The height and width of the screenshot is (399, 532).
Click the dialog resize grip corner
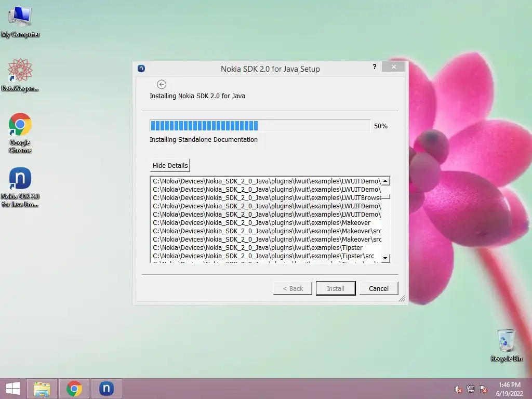pyautogui.click(x=402, y=298)
